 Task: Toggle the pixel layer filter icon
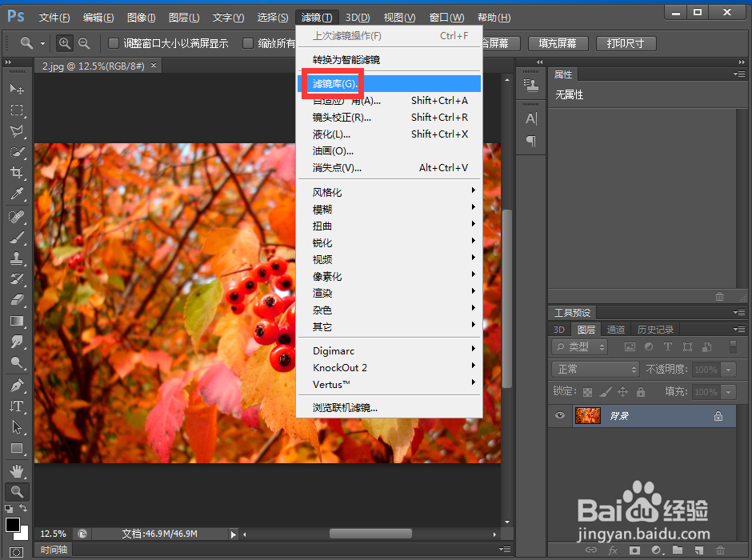pos(630,346)
